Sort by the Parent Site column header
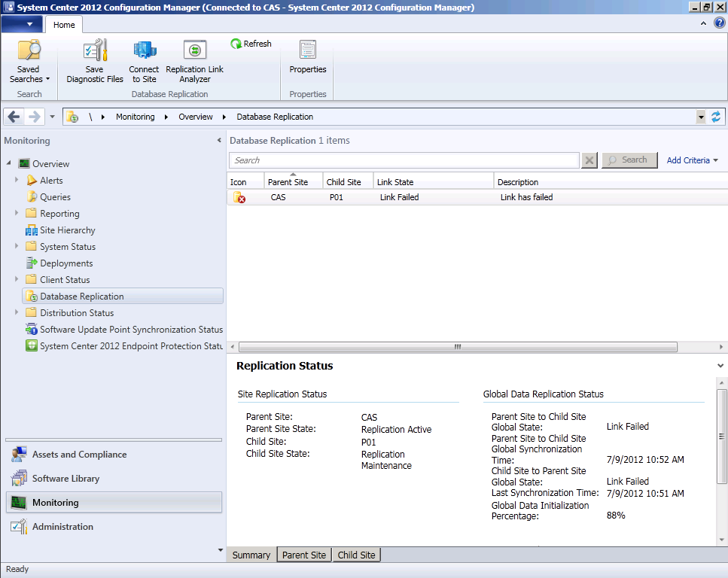Screen dimensions: 728x578 [x=294, y=182]
